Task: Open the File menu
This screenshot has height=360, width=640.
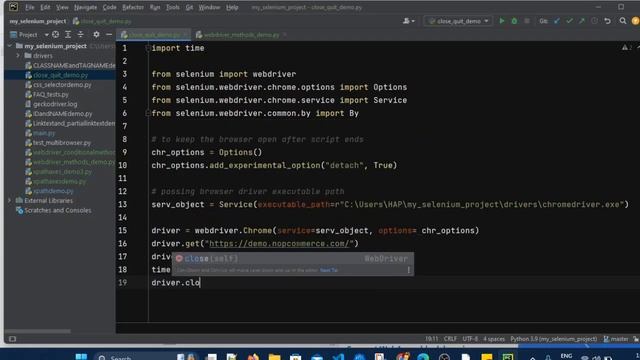Action: pyautogui.click(x=29, y=7)
